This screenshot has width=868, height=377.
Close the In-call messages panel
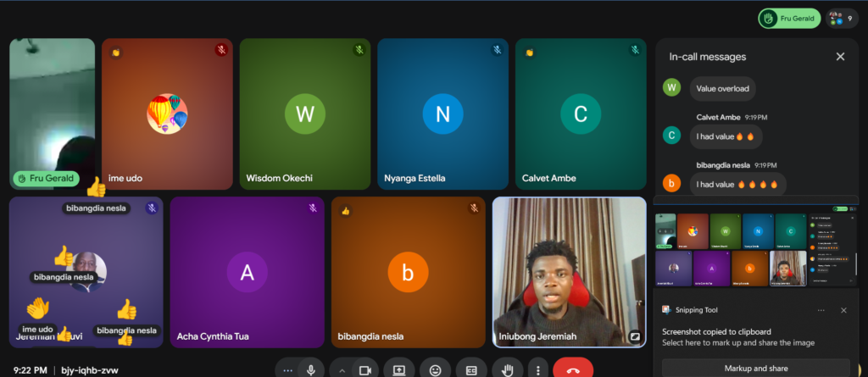point(840,57)
